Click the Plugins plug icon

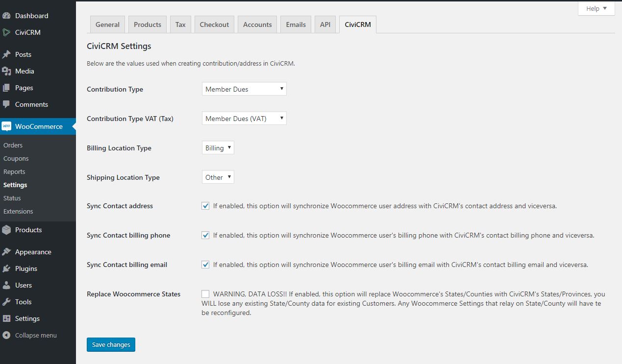point(6,268)
